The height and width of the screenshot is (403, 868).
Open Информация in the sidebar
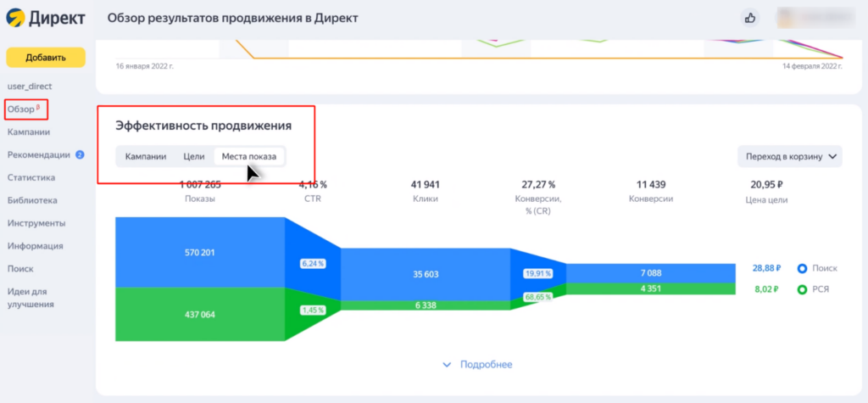[35, 245]
